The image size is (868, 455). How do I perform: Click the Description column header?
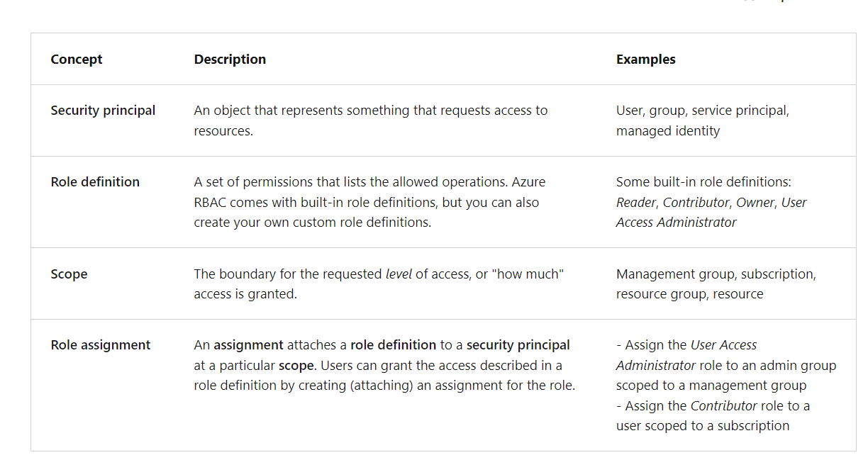coord(230,60)
